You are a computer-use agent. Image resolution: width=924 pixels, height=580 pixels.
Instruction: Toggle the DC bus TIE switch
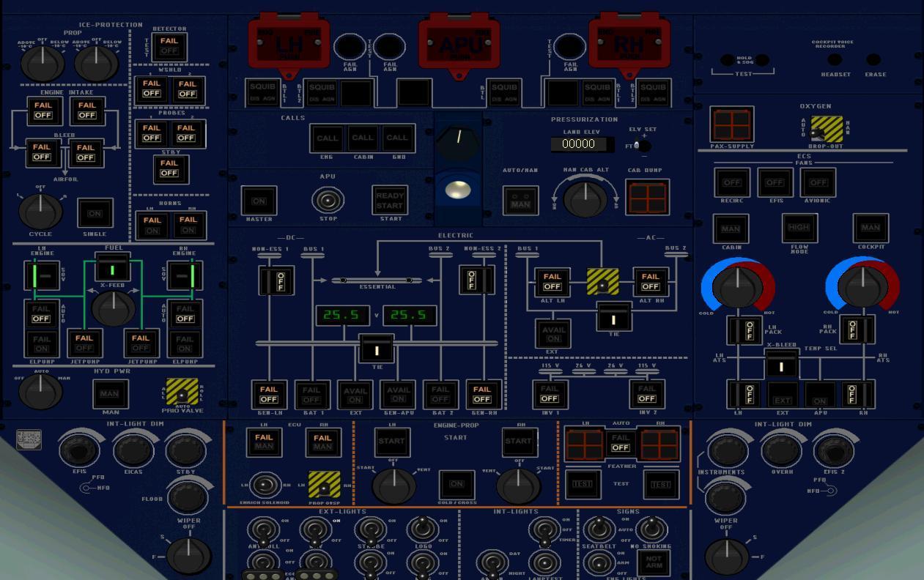[x=376, y=349]
